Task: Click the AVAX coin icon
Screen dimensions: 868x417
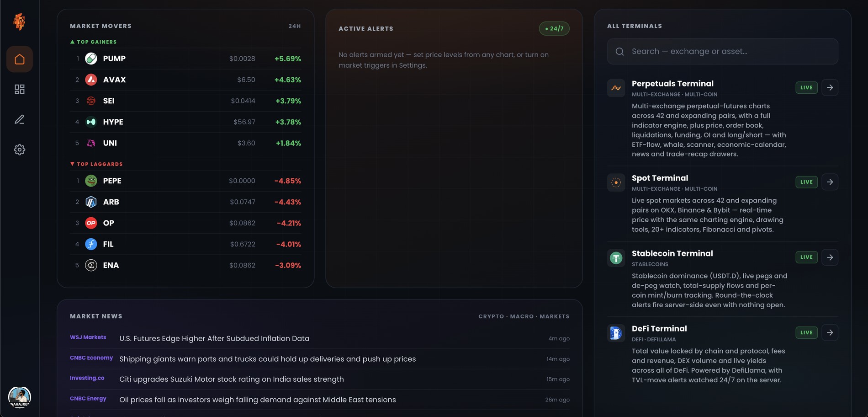Action: pyautogui.click(x=91, y=80)
